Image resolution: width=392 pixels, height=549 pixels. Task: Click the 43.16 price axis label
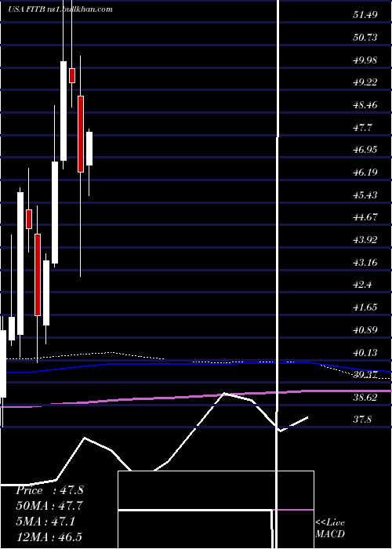[x=365, y=262]
